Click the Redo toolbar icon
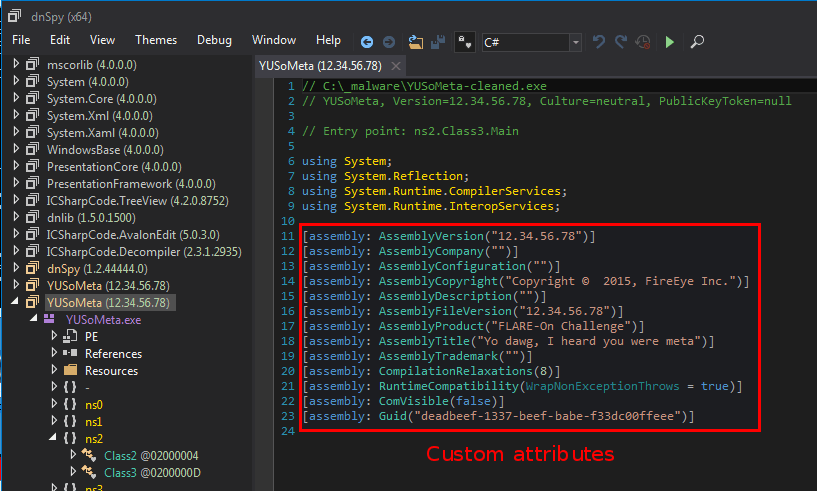Image resolution: width=817 pixels, height=491 pixels. tap(621, 41)
